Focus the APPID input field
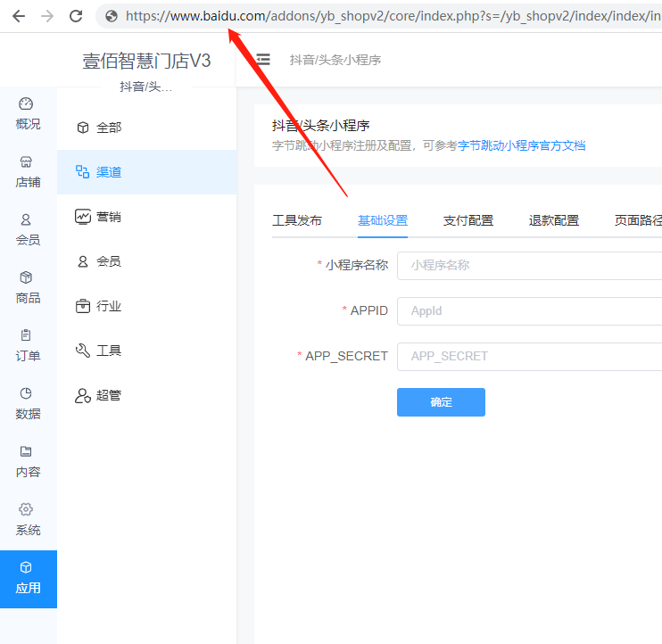The image size is (662, 644). click(529, 311)
